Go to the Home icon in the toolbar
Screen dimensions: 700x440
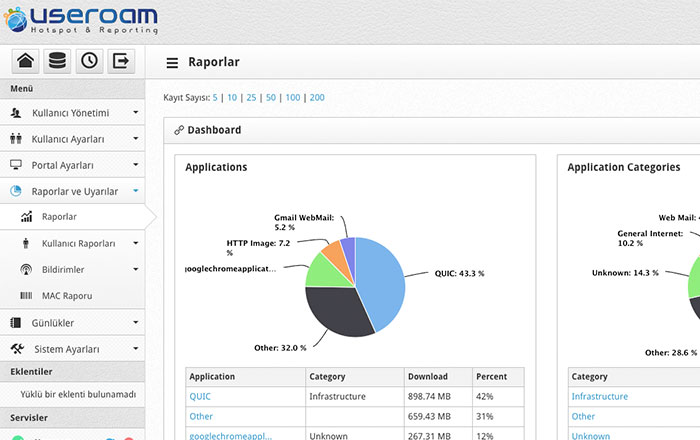(x=25, y=61)
